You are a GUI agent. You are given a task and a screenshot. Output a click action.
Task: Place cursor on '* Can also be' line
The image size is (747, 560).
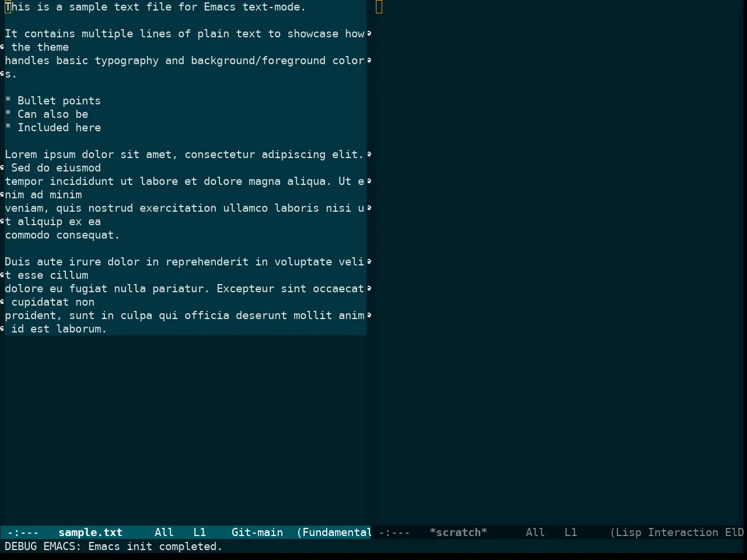point(46,114)
